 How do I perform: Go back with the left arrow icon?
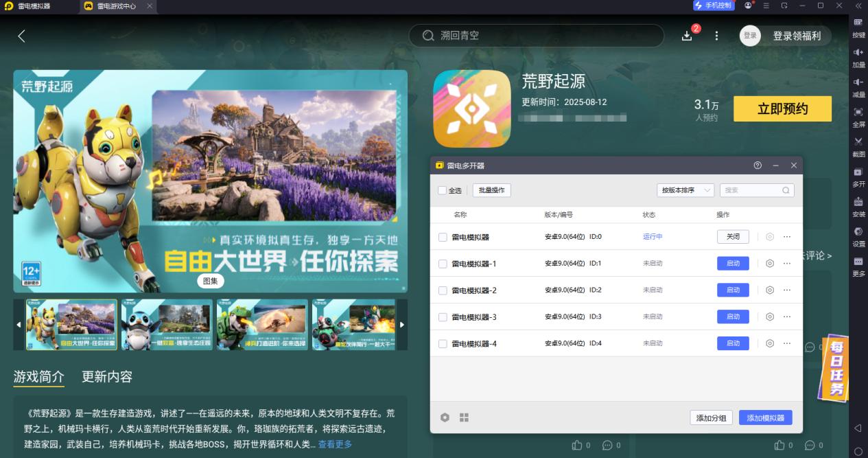pos(22,36)
